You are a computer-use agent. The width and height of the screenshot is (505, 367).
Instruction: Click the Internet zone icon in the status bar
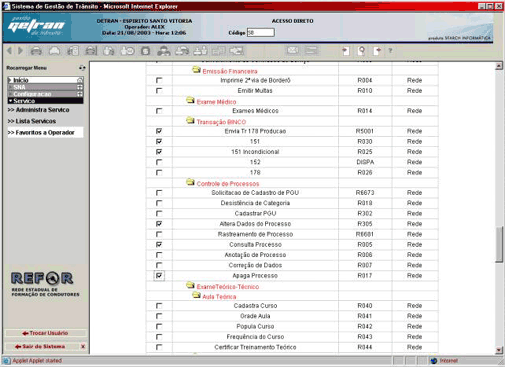[x=434, y=361]
